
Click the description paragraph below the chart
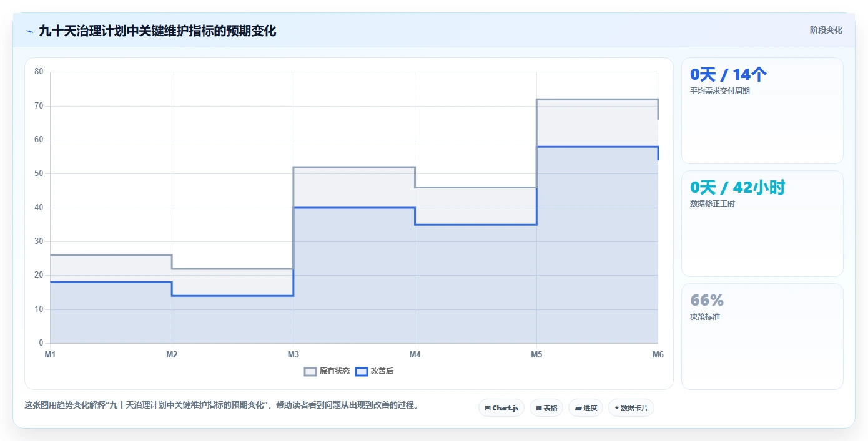(x=221, y=405)
